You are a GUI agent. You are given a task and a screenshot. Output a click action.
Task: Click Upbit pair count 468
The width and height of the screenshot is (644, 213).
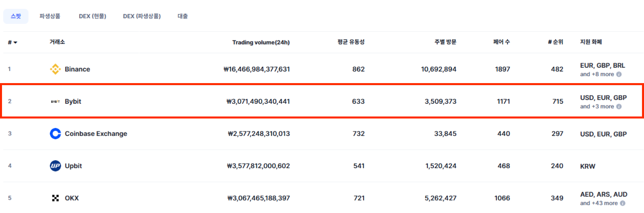(x=504, y=166)
